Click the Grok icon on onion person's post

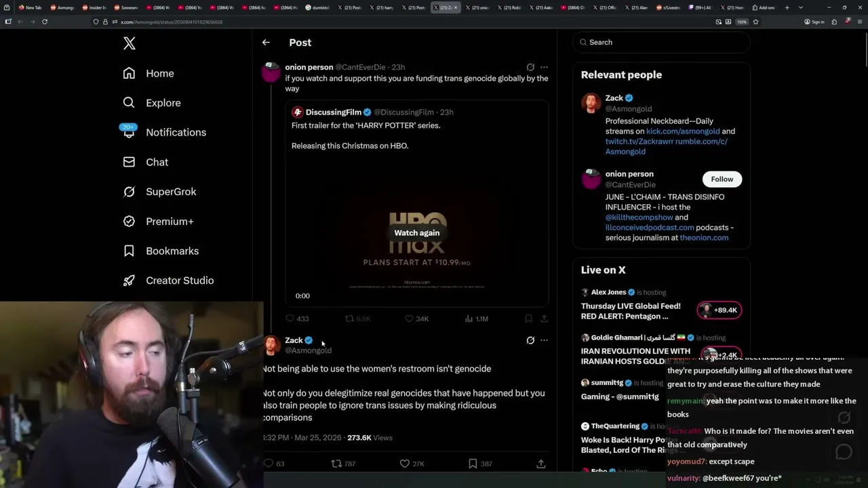pos(530,67)
